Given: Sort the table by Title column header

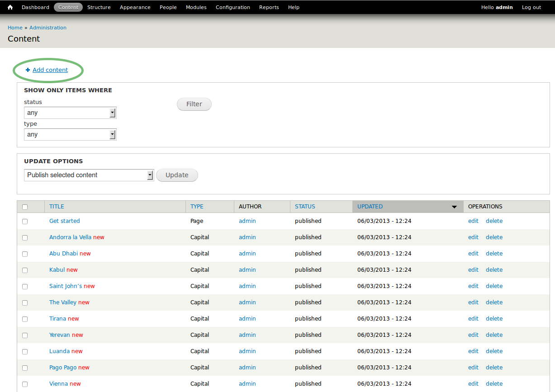Looking at the screenshot, I should (57, 207).
